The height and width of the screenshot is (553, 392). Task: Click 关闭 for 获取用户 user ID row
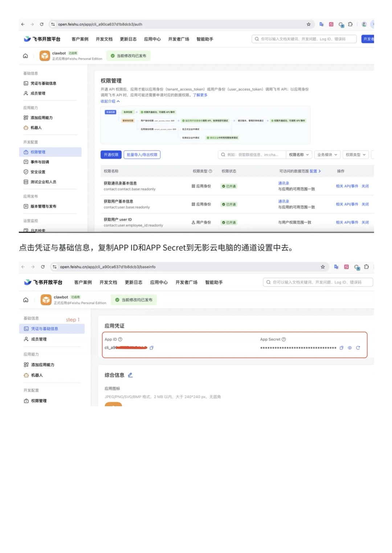365,222
